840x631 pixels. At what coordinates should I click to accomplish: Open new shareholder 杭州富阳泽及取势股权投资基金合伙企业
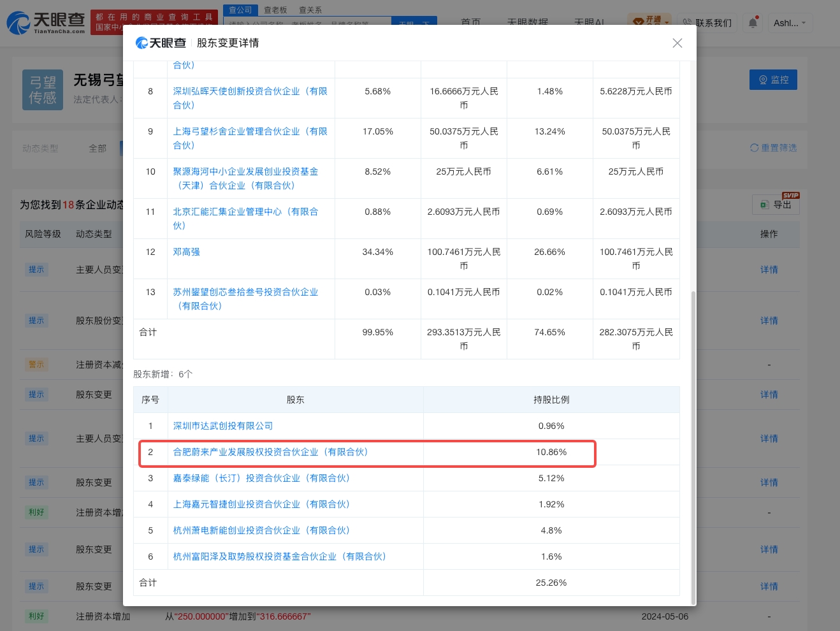[280, 556]
